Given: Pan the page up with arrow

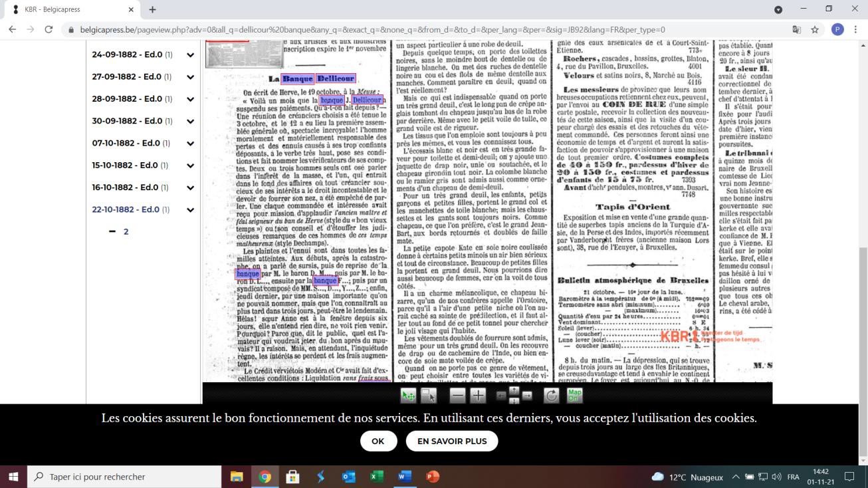Looking at the screenshot, I should tap(514, 390).
